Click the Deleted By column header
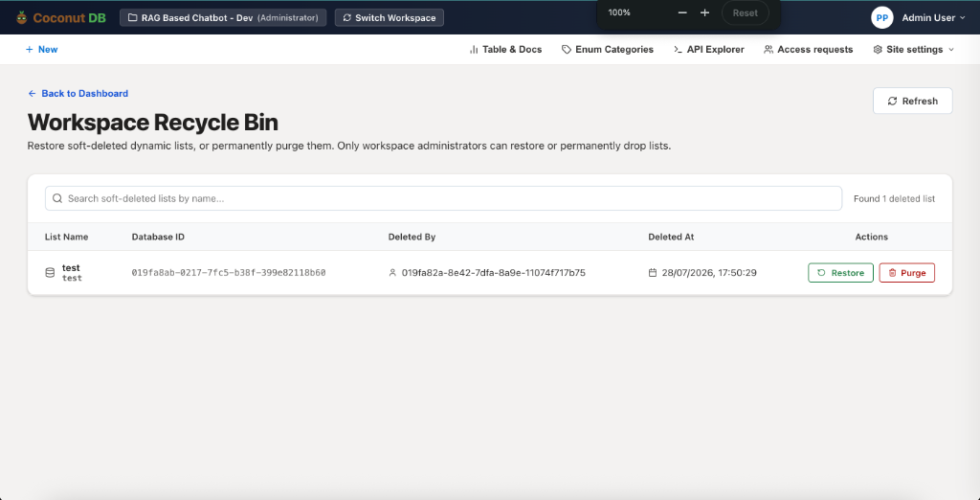The image size is (980, 500). [412, 237]
